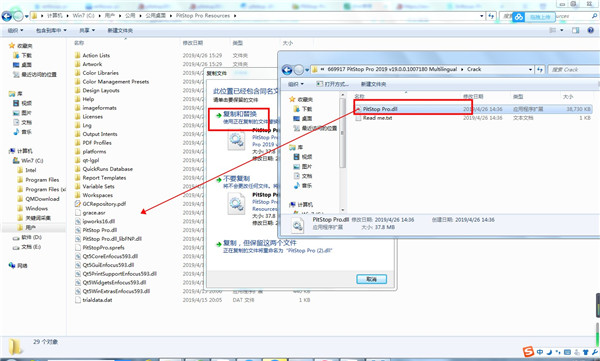Screen dimensions: 600x361
Task: Open the help icon in back window toolbar
Action: [590, 30]
